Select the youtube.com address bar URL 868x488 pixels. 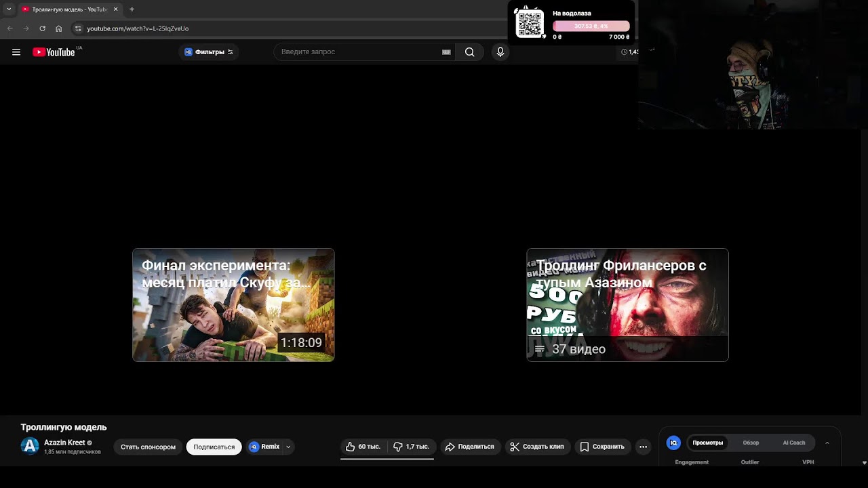click(138, 28)
